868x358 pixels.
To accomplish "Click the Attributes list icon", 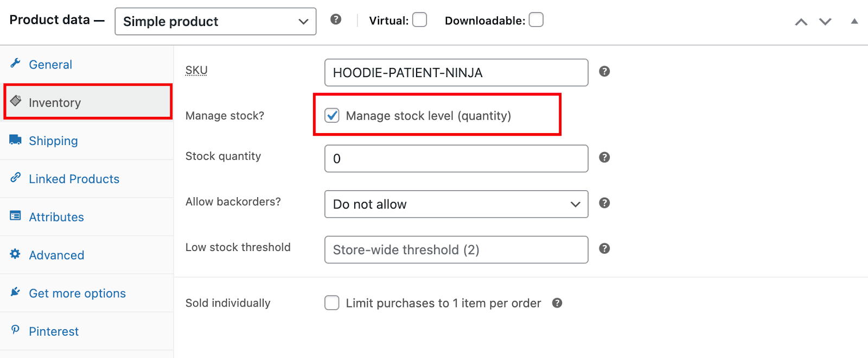I will click(15, 216).
